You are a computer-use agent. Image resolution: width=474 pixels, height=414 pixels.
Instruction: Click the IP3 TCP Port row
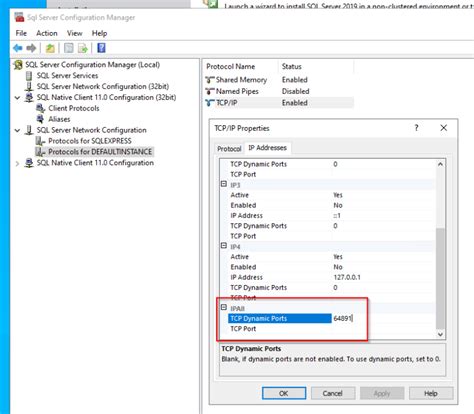(332, 236)
